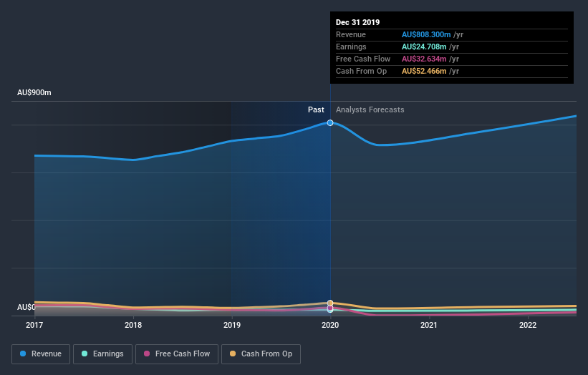Click the 'Analysts Forecasts' label
This screenshot has width=588, height=375.
click(370, 109)
